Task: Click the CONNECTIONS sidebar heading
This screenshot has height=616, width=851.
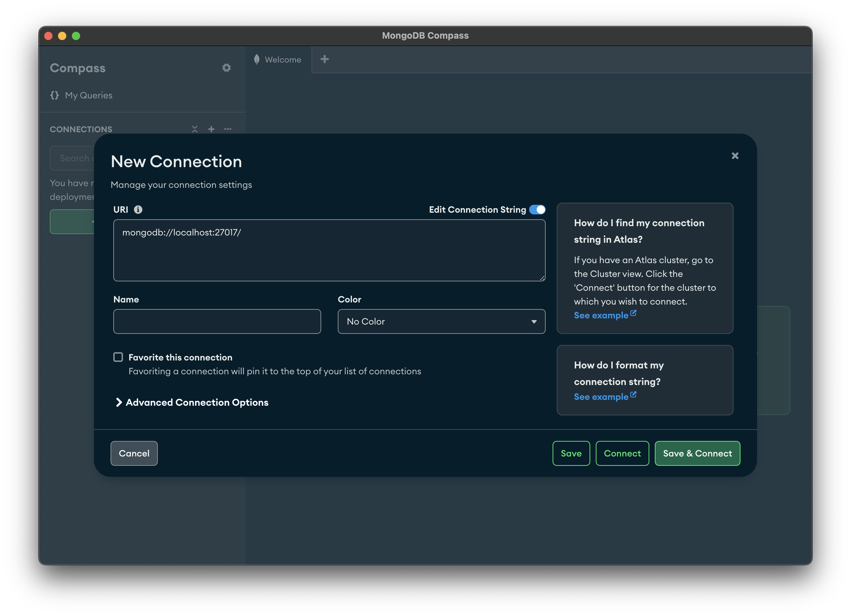Action: coord(81,129)
